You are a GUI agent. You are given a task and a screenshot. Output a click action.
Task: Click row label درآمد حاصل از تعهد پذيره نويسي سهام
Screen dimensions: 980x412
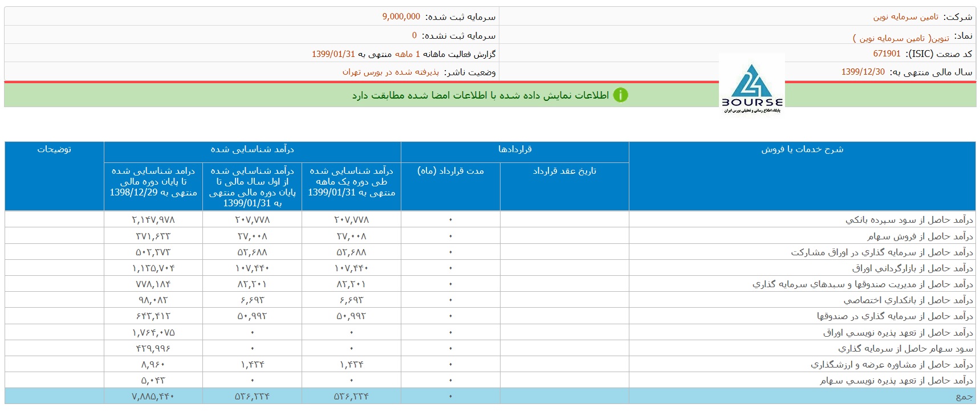(897, 380)
